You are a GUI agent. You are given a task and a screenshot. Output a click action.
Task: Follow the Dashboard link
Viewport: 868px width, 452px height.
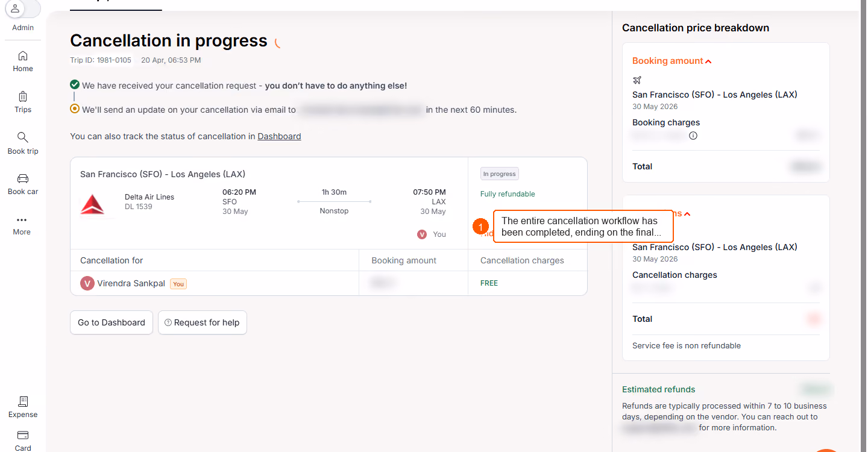point(279,136)
